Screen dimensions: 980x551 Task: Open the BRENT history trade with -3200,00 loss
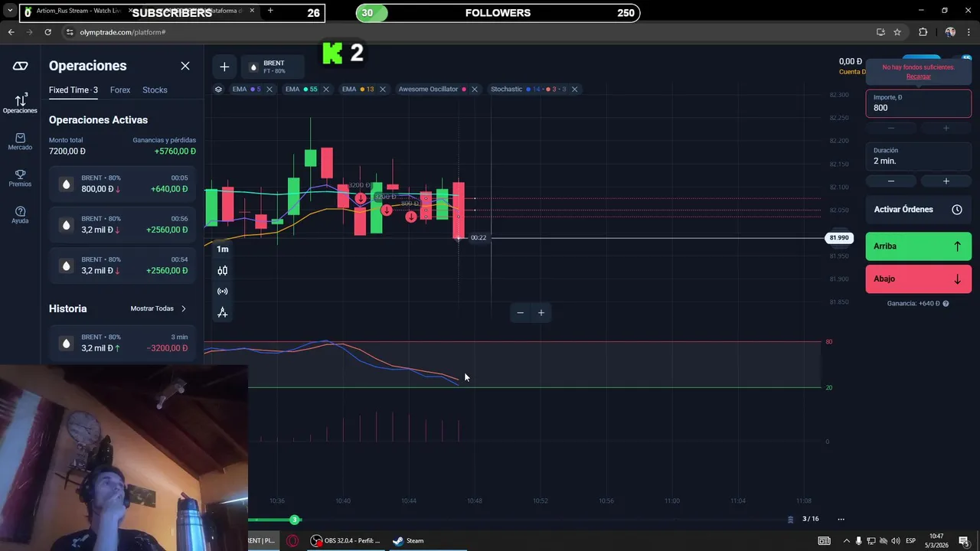pyautogui.click(x=122, y=342)
